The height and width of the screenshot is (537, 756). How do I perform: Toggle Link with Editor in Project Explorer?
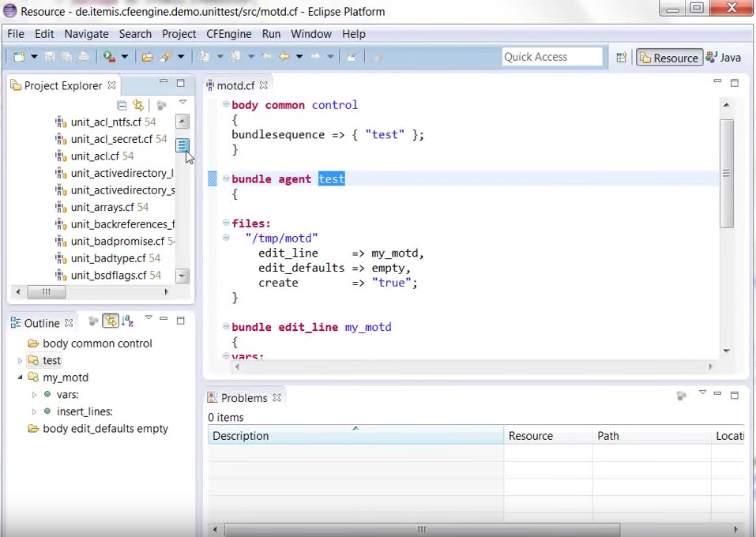[139, 105]
